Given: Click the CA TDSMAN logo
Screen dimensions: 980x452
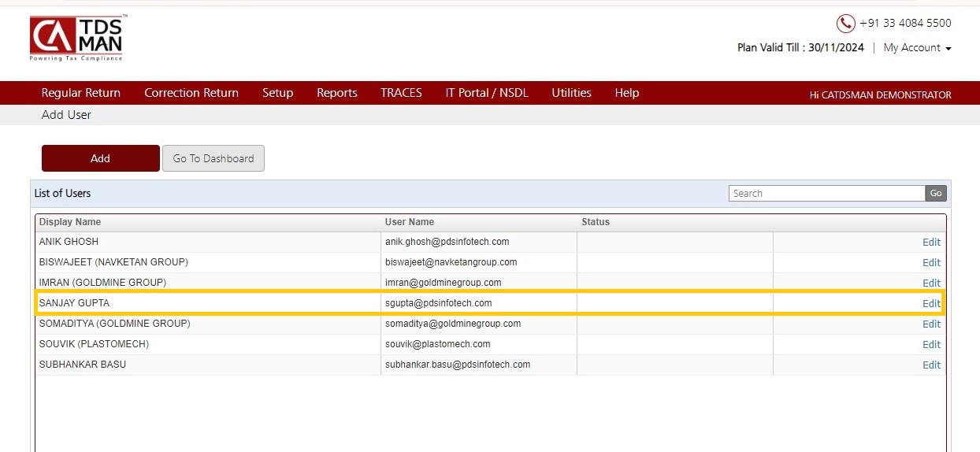Looking at the screenshot, I should point(76,39).
